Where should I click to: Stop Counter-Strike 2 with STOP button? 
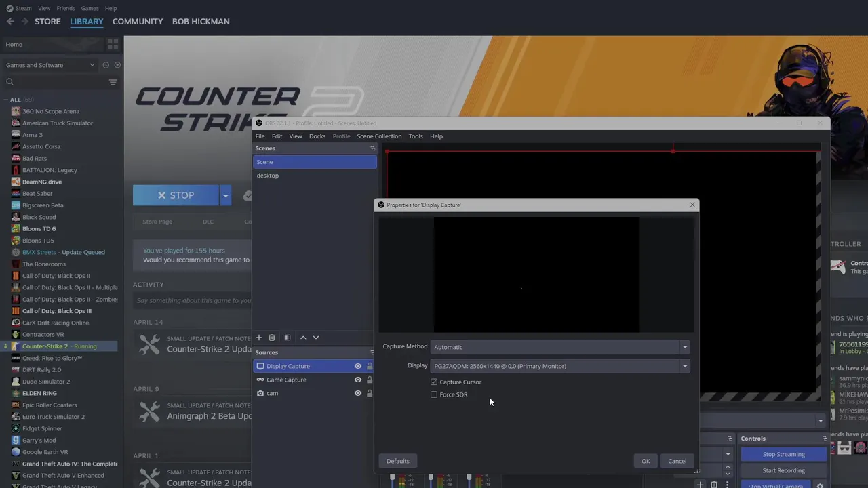tap(176, 195)
